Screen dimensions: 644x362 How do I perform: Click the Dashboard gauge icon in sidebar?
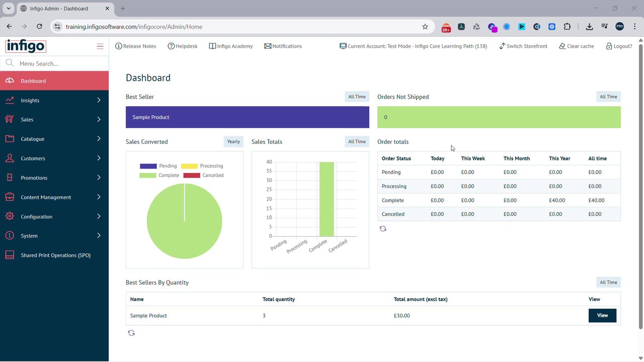(x=10, y=81)
